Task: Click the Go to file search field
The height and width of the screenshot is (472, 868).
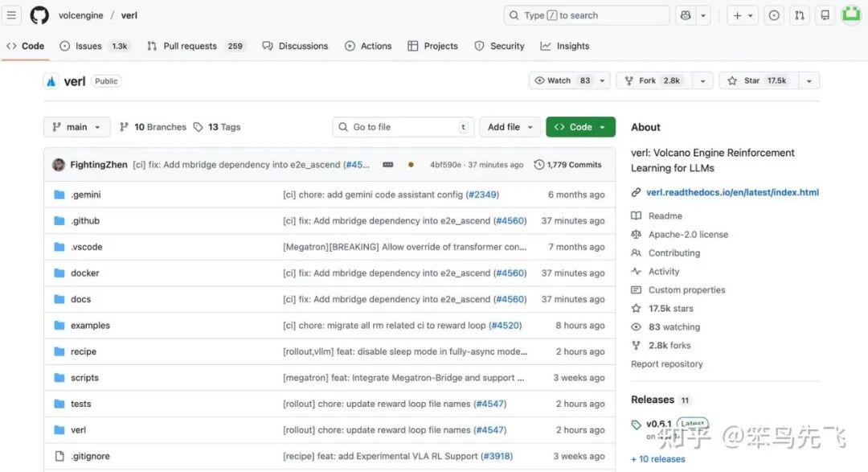Action: [402, 127]
